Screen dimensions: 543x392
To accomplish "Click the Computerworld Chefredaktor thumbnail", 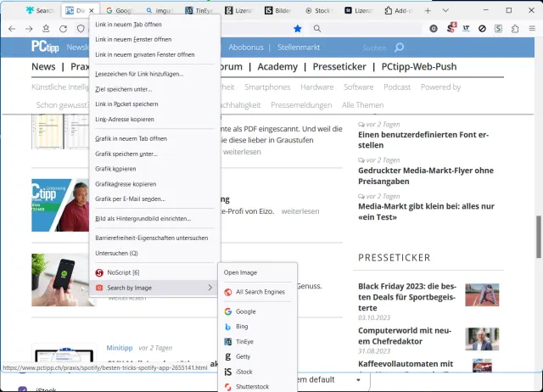I will [x=482, y=339].
